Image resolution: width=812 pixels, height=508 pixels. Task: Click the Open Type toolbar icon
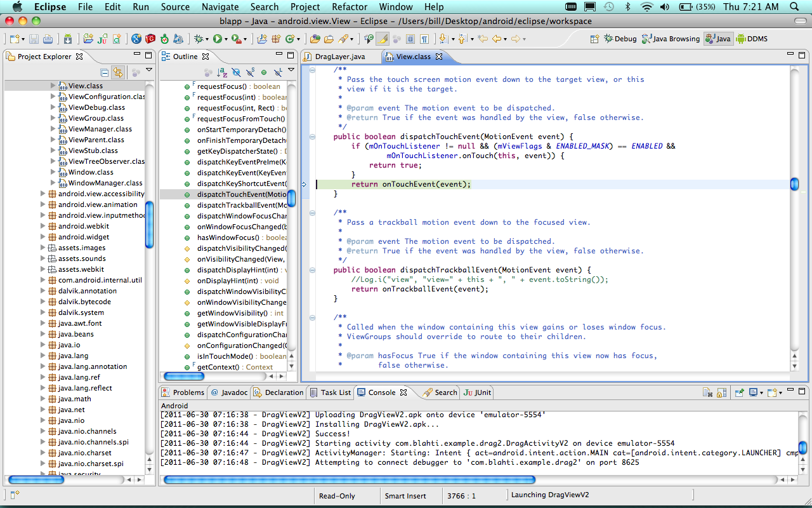click(315, 39)
